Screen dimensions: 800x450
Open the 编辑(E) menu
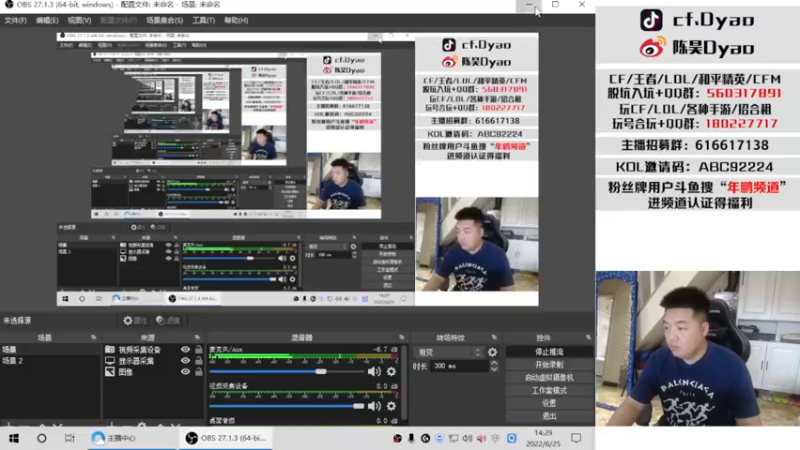click(x=47, y=20)
